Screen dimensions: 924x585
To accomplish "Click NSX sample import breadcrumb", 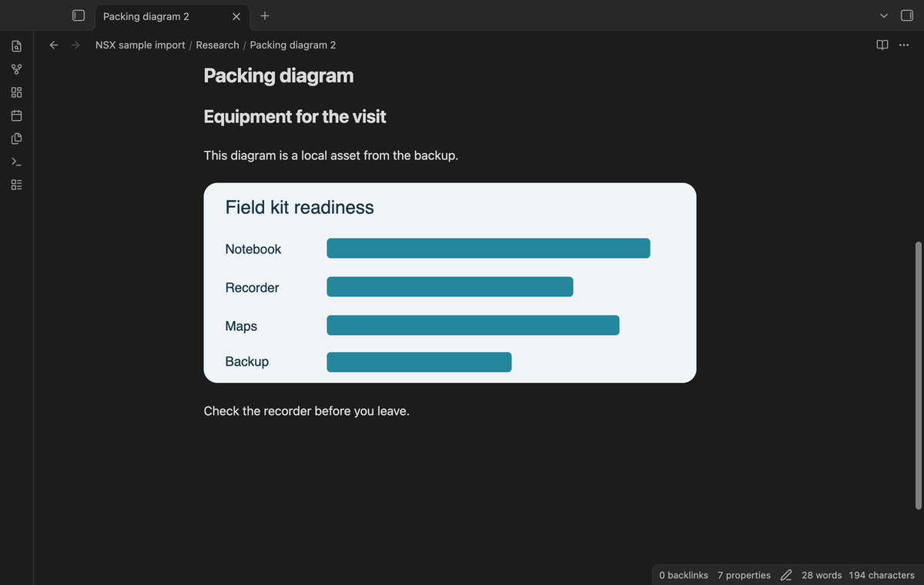I will [140, 45].
